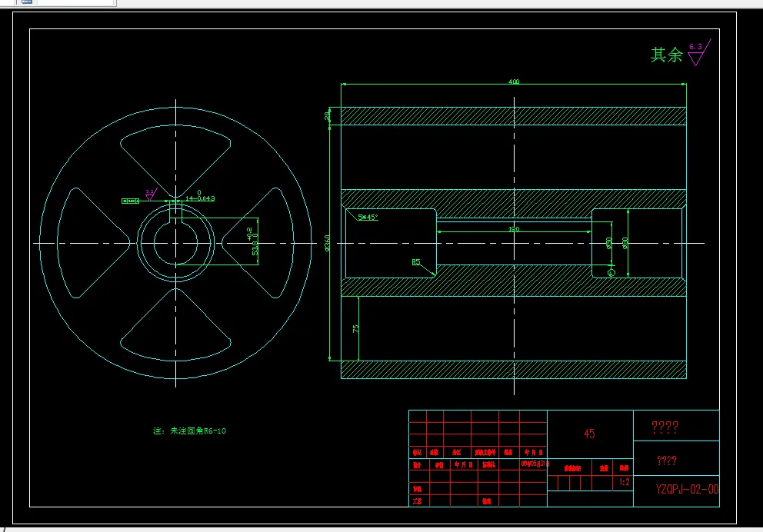763x532 pixels.
Task: Select the ø50 bore dimension
Action: pyautogui.click(x=608, y=243)
